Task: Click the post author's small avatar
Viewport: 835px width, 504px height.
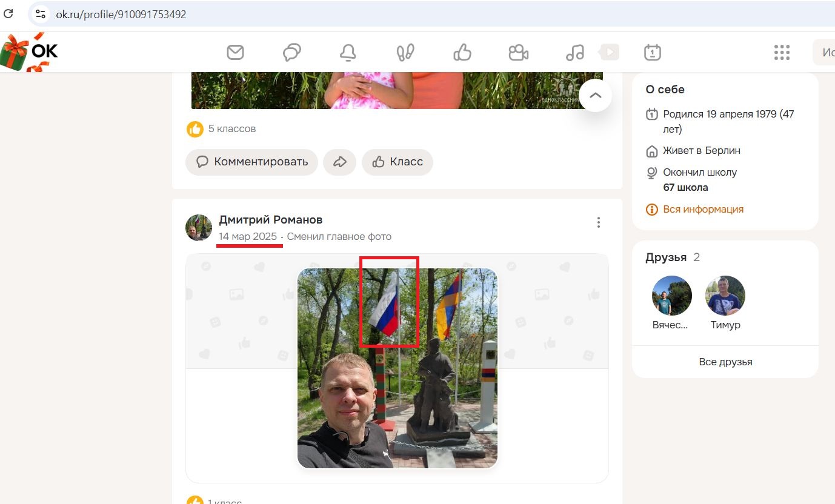Action: click(x=199, y=228)
